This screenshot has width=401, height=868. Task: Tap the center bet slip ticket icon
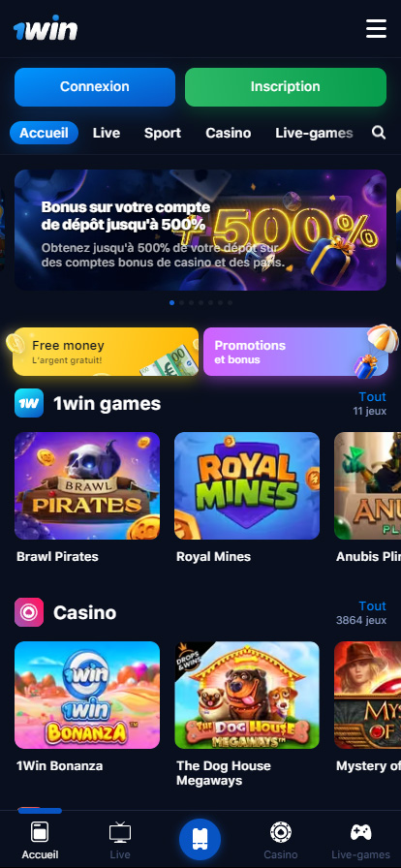click(x=200, y=840)
